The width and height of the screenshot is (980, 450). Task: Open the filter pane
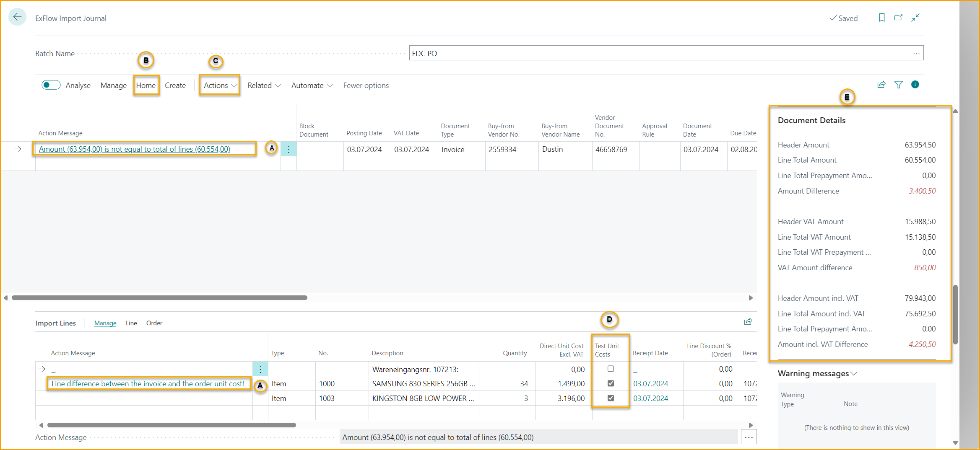pyautogui.click(x=898, y=85)
